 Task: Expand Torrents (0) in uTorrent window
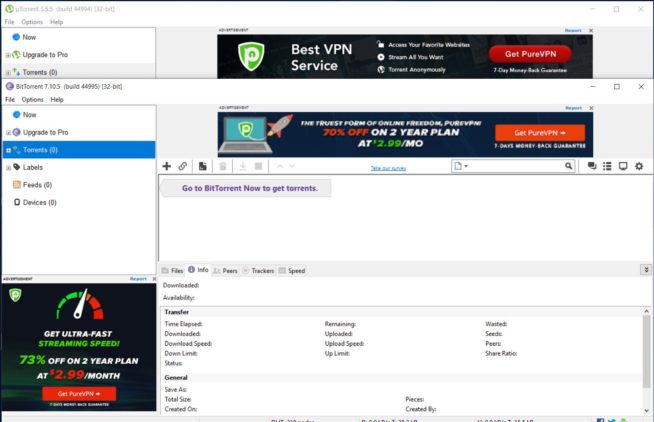[x=8, y=73]
